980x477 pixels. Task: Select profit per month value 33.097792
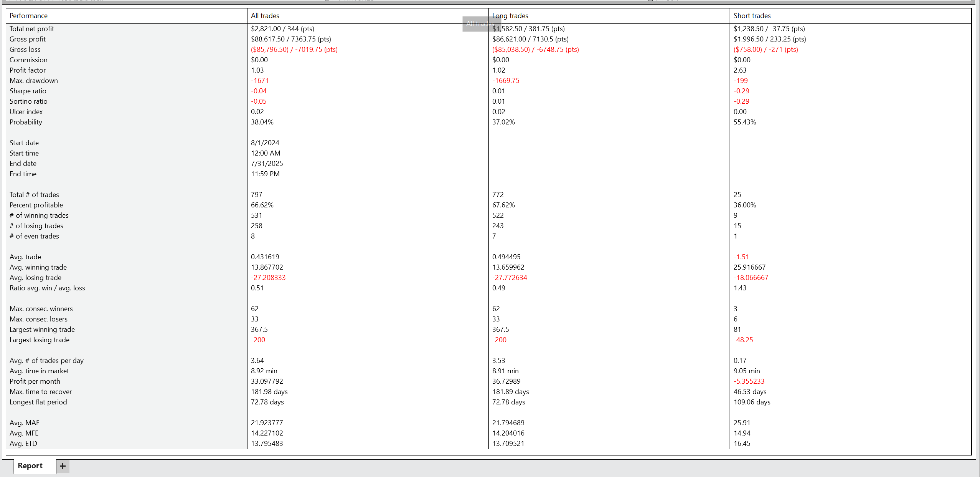coord(267,381)
